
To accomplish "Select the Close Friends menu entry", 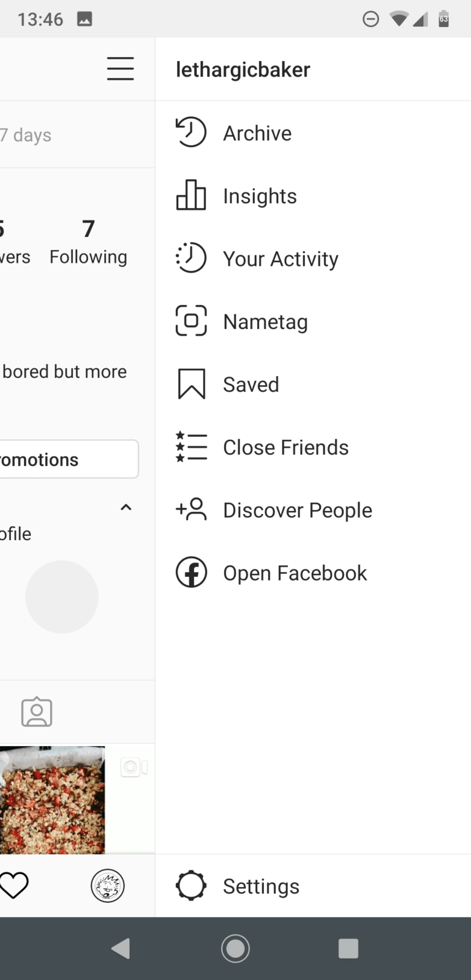I will tap(285, 447).
